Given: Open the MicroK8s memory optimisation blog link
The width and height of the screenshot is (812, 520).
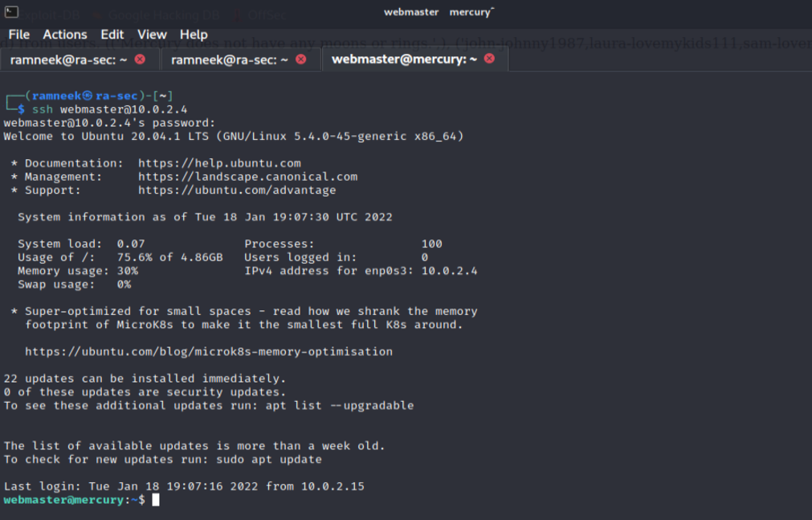Looking at the screenshot, I should pyautogui.click(x=207, y=350).
